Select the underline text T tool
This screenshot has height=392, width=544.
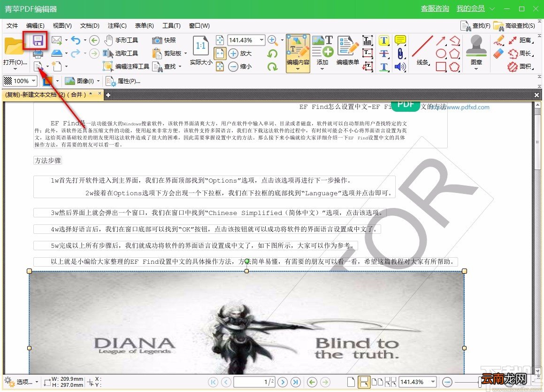tap(384, 67)
